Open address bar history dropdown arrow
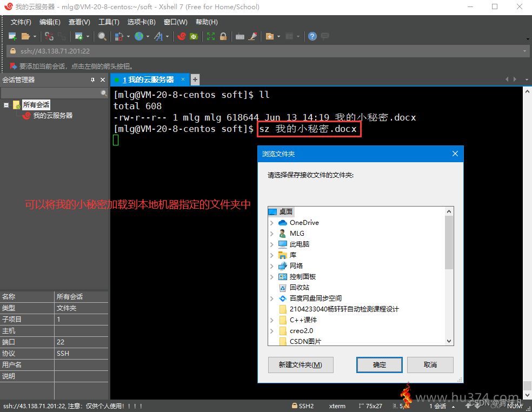 click(x=524, y=51)
